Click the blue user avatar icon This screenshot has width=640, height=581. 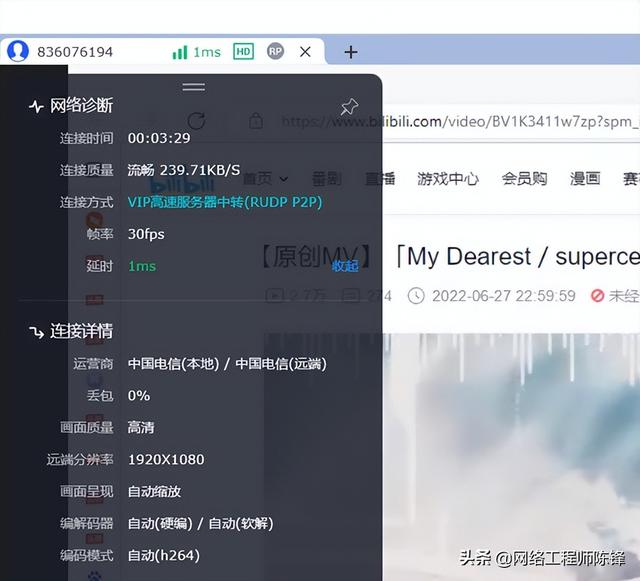18,51
